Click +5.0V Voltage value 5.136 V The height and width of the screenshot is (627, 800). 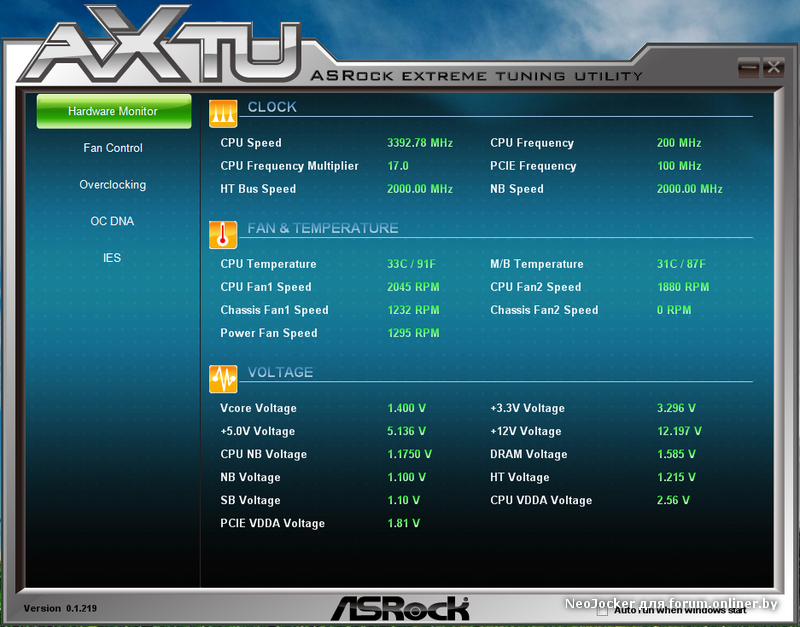[407, 431]
